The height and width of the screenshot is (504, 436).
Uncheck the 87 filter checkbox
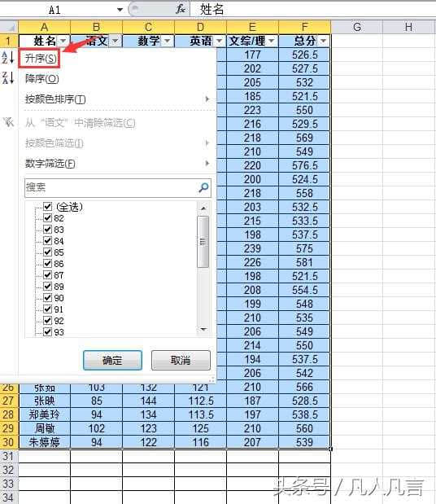(47, 275)
